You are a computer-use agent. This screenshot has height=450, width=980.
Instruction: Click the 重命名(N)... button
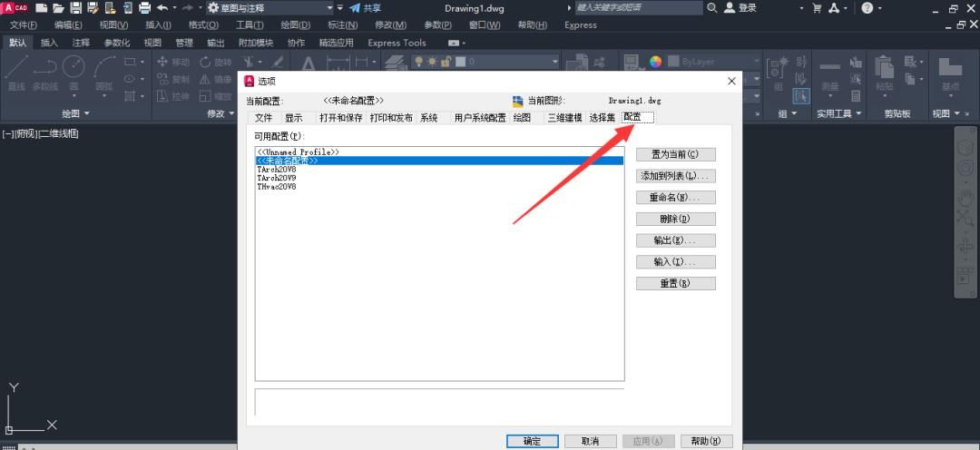676,197
